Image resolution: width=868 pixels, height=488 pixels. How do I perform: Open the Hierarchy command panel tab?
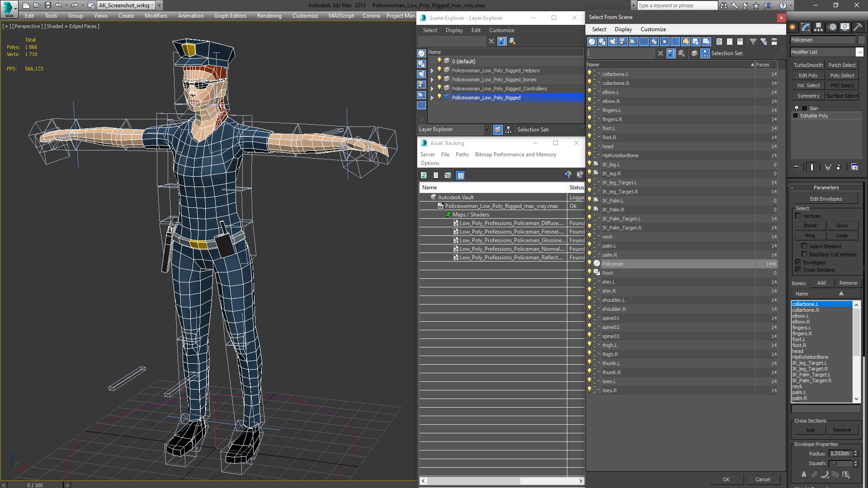819,28
